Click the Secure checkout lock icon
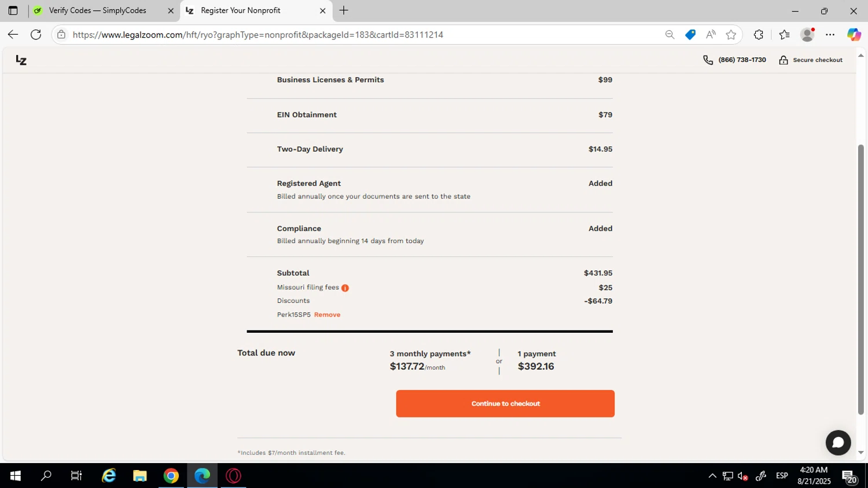 [x=784, y=60]
